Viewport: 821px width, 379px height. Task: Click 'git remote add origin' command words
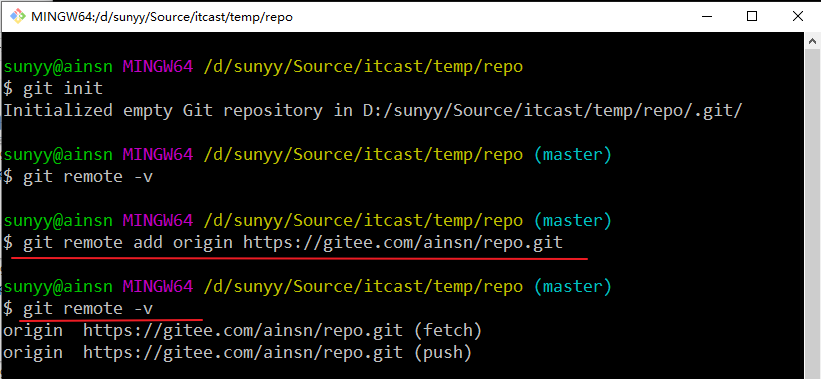pyautogui.click(x=128, y=242)
